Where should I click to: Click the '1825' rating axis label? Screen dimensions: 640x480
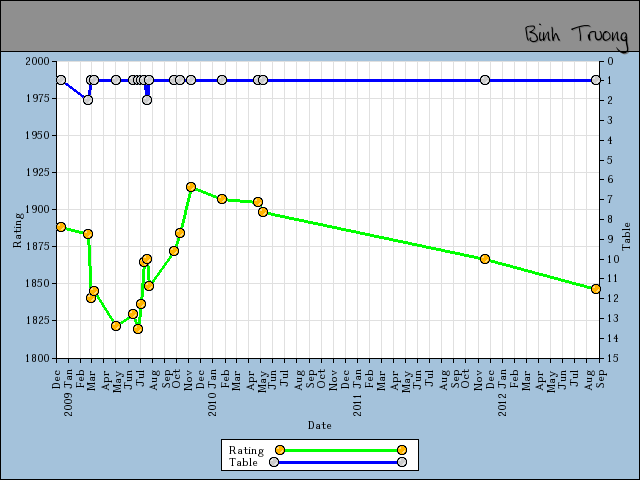point(37,320)
